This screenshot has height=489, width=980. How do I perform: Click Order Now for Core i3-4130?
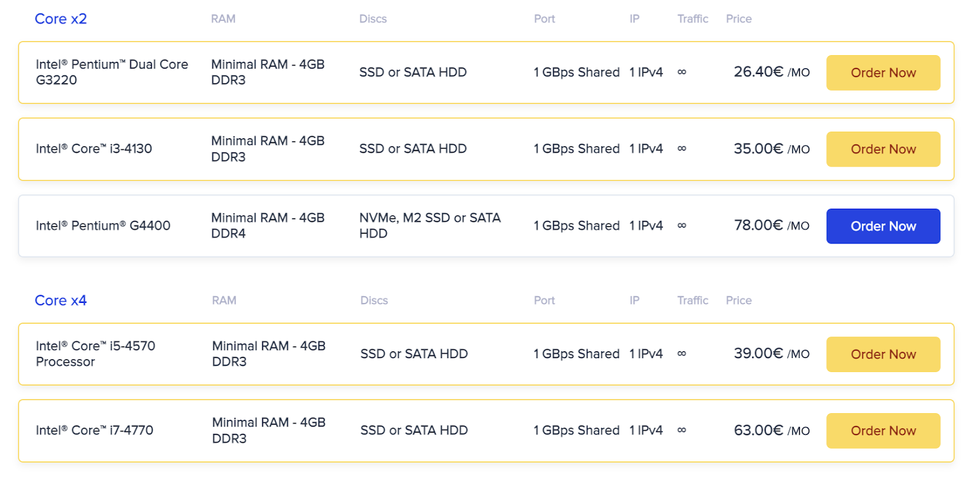click(883, 149)
